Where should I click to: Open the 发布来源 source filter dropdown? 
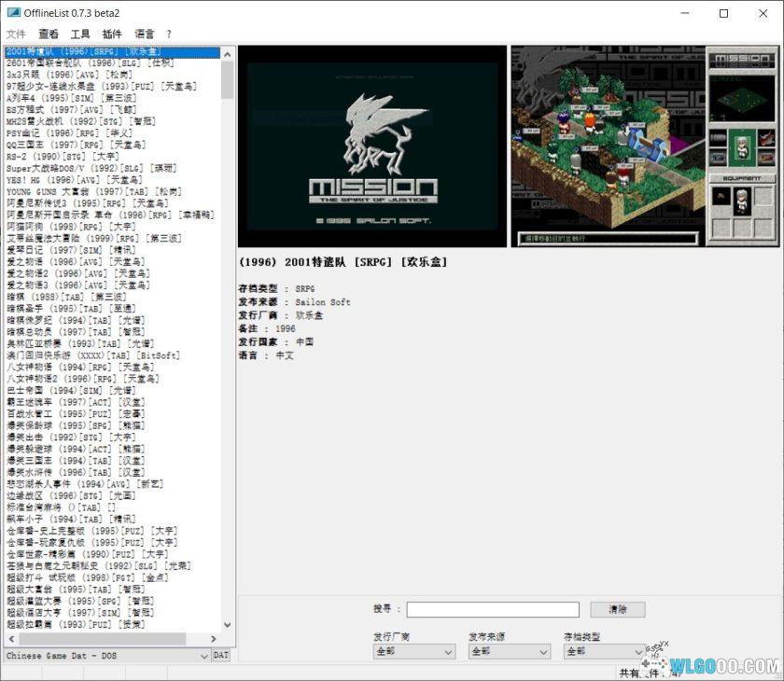509,651
